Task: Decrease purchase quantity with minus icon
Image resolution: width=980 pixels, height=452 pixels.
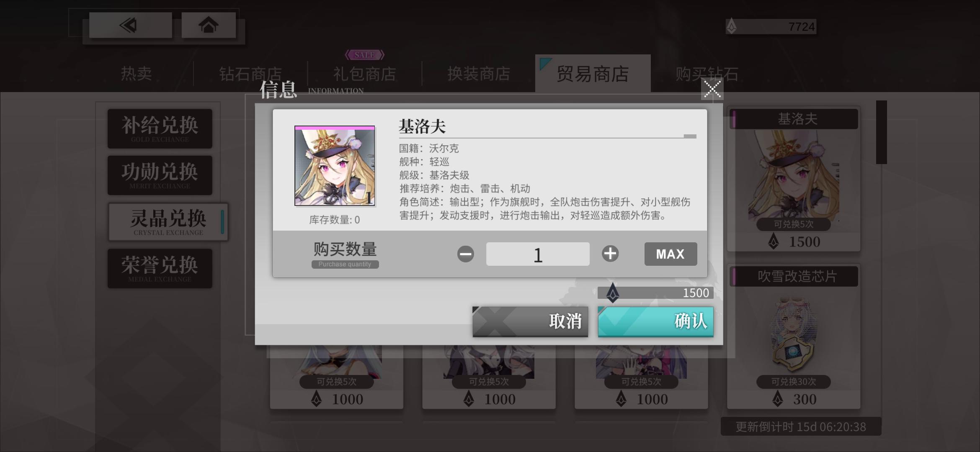Action: pyautogui.click(x=465, y=254)
